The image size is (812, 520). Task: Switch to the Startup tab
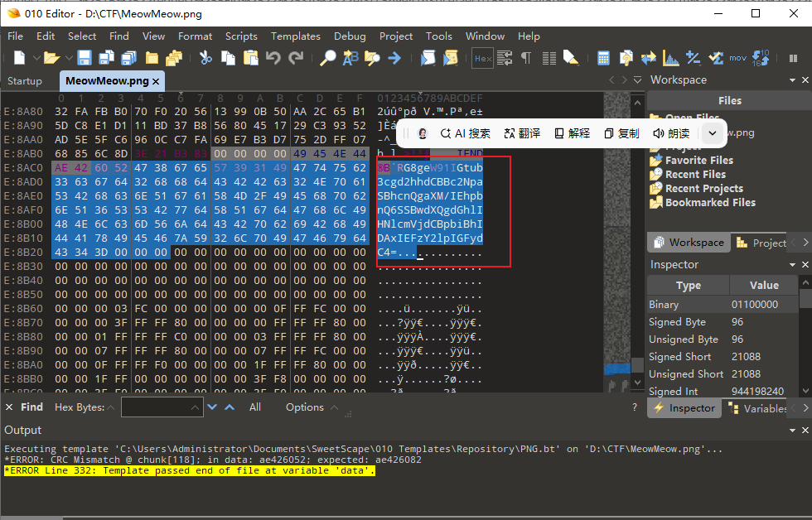tap(25, 81)
